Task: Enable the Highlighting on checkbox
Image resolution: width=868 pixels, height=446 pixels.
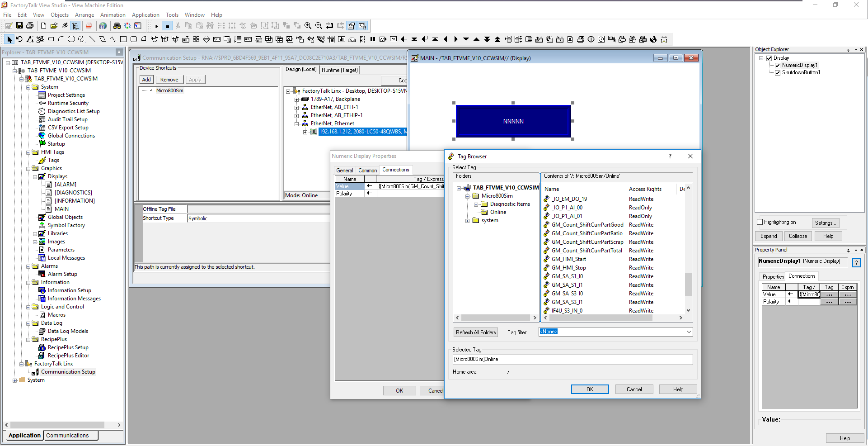Action: click(760, 222)
